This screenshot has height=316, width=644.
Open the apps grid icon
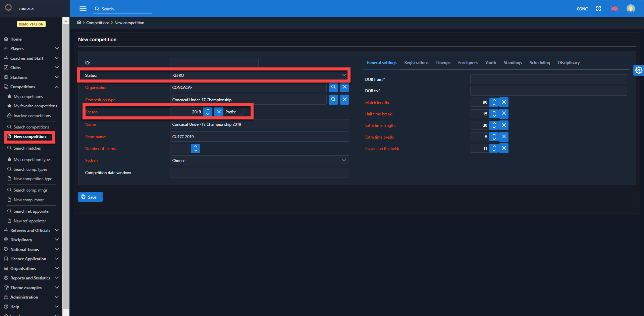pos(598,9)
